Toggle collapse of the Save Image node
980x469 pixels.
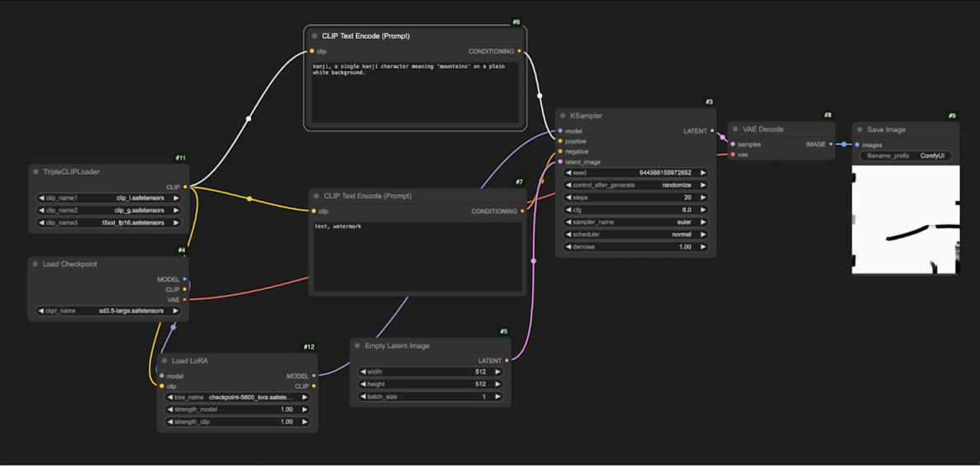(x=859, y=130)
